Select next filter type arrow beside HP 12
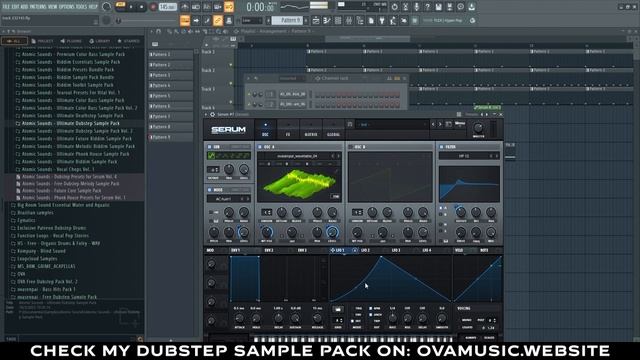This screenshot has height=360, width=640. [496, 156]
